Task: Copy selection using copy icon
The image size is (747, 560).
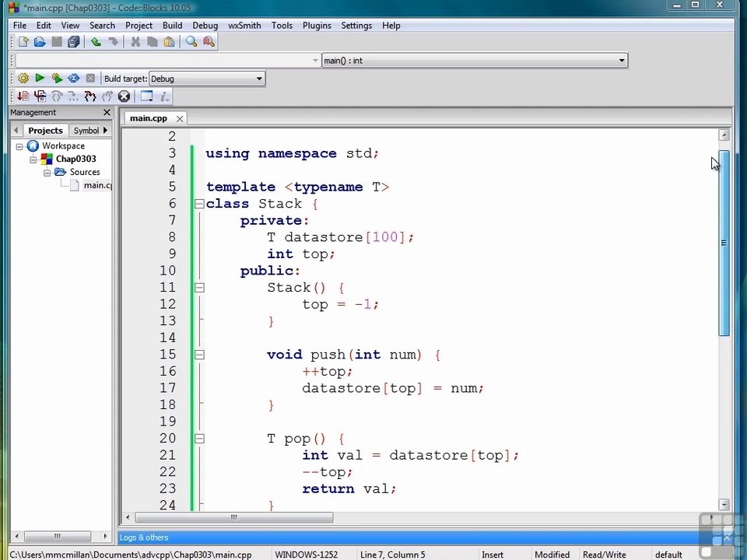Action: click(x=153, y=42)
